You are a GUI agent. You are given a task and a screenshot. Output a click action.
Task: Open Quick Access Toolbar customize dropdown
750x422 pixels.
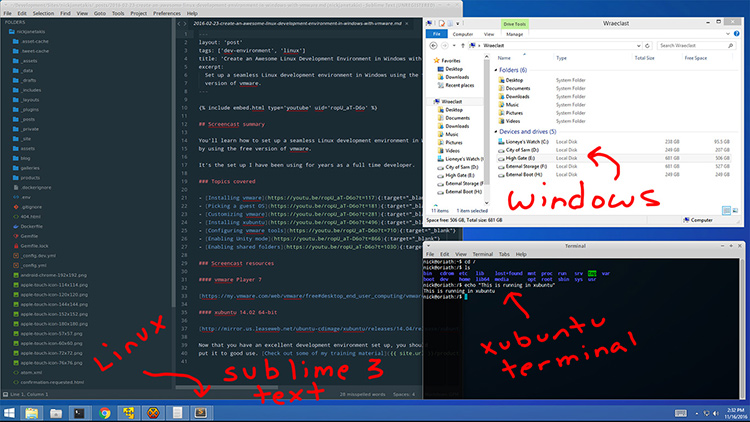click(458, 23)
